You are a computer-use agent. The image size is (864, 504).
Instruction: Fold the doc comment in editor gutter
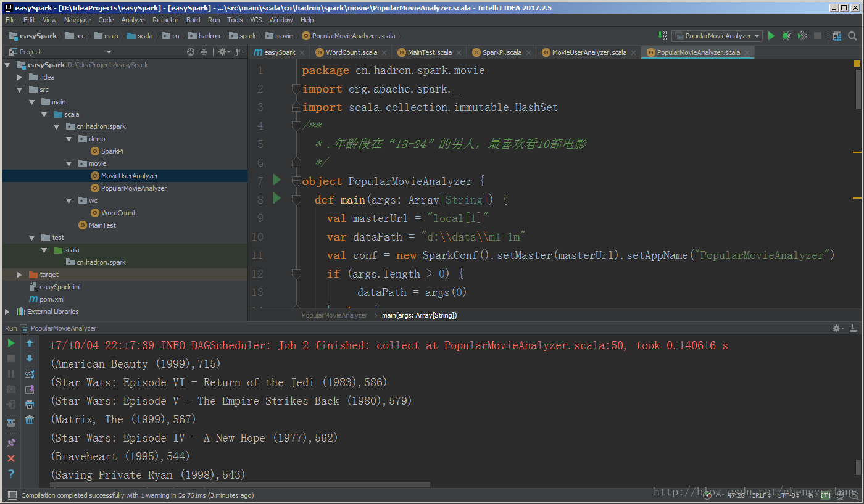point(296,126)
